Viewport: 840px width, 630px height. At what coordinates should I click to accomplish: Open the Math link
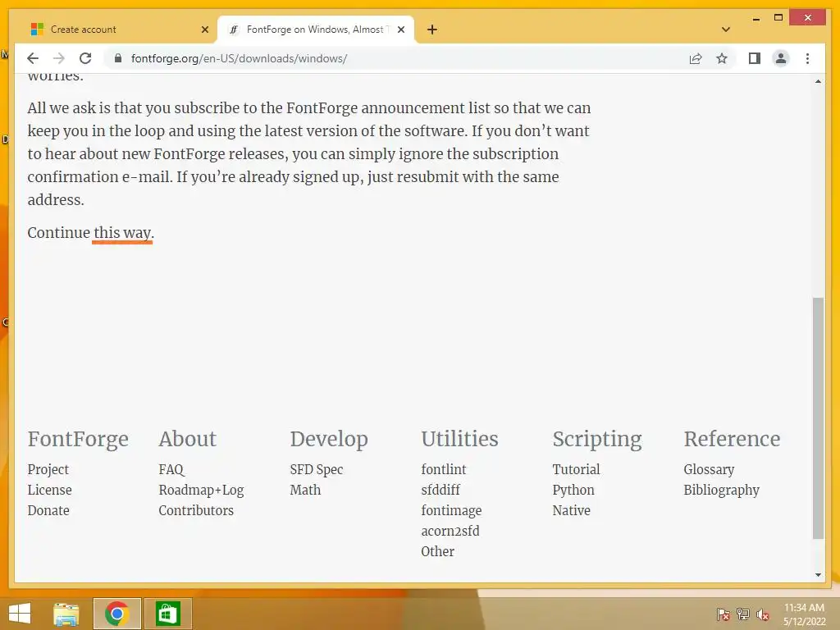click(x=305, y=490)
